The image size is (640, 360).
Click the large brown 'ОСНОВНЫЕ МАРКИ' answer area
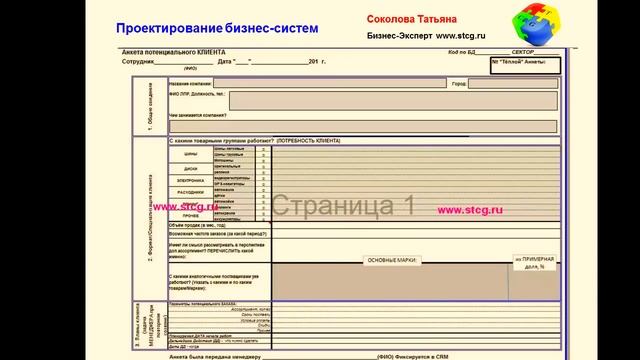tap(390, 282)
